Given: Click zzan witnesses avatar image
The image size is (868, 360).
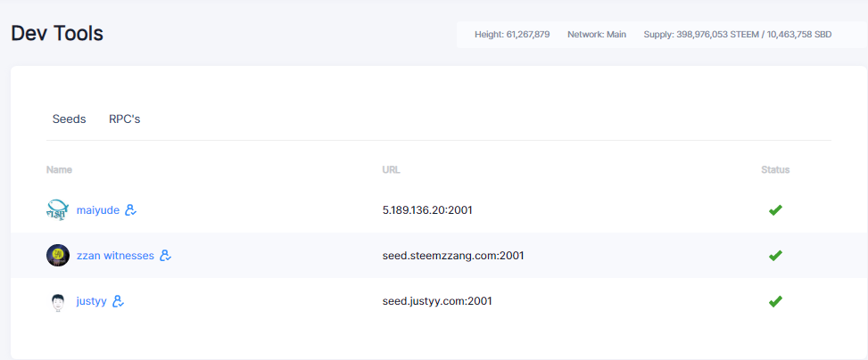Looking at the screenshot, I should [x=58, y=256].
